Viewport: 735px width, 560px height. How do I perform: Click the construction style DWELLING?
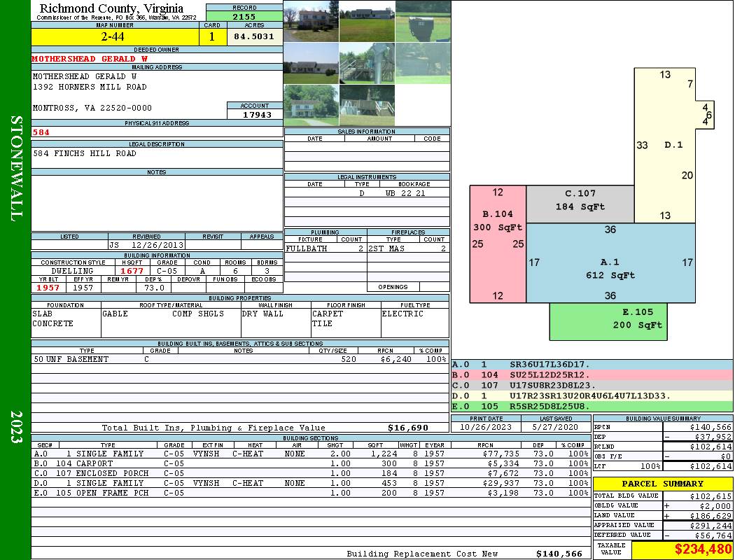coord(72,271)
